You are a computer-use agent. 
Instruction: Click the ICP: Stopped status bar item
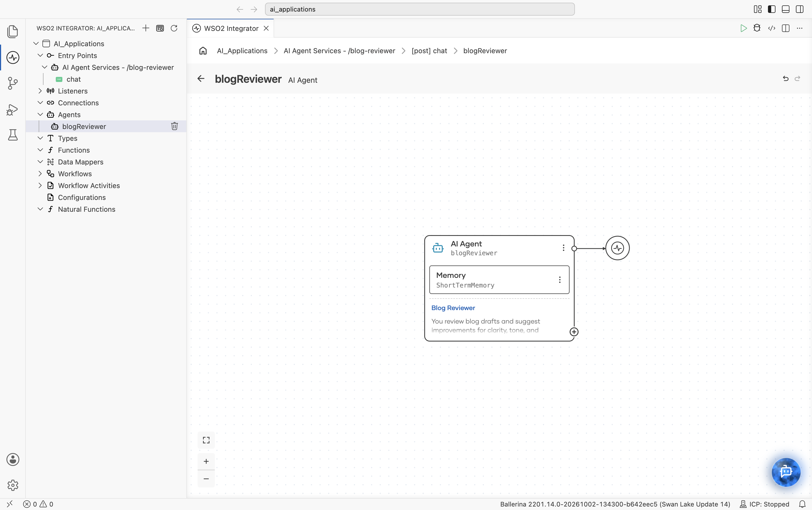(x=764, y=504)
